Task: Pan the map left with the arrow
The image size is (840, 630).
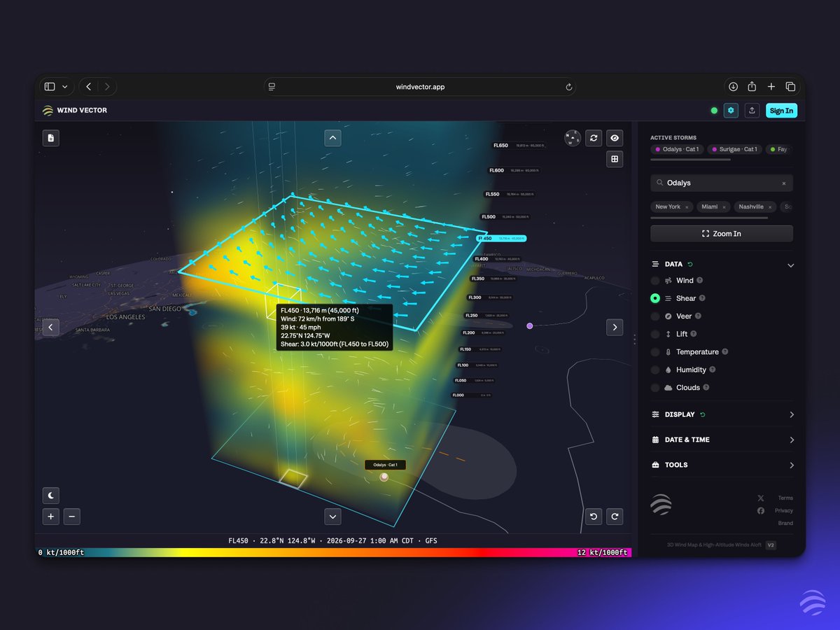Action: [x=51, y=327]
